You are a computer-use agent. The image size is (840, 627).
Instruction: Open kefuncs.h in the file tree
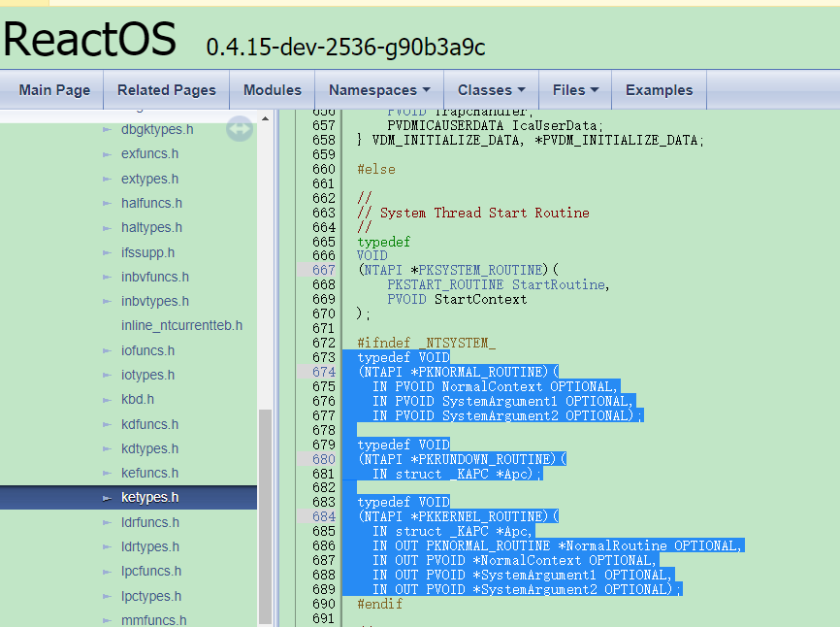149,474
